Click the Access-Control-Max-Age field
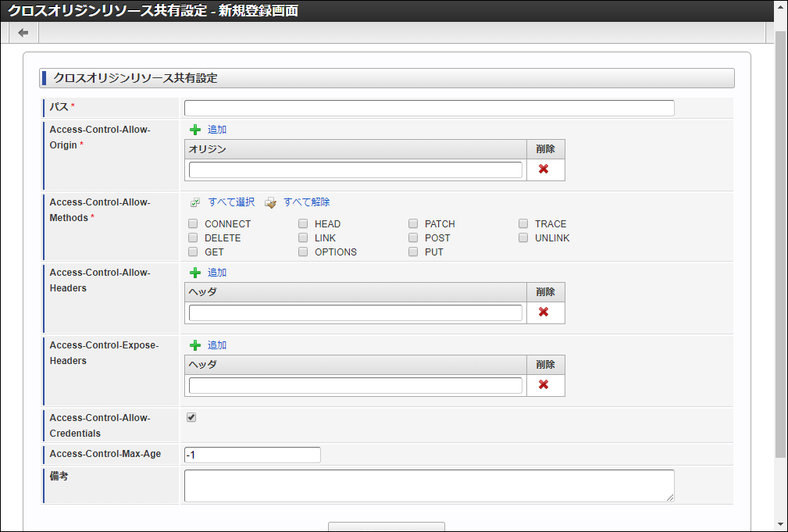788x532 pixels. (252, 455)
